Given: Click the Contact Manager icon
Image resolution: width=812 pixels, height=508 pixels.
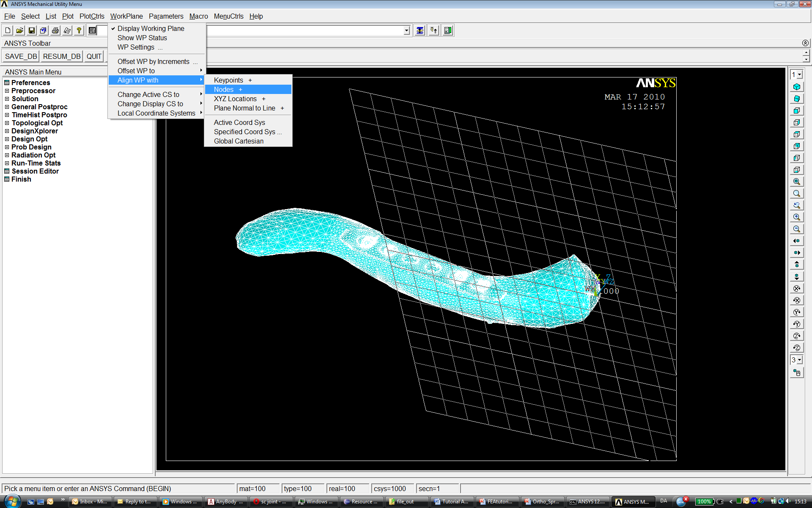Looking at the screenshot, I should coord(448,30).
